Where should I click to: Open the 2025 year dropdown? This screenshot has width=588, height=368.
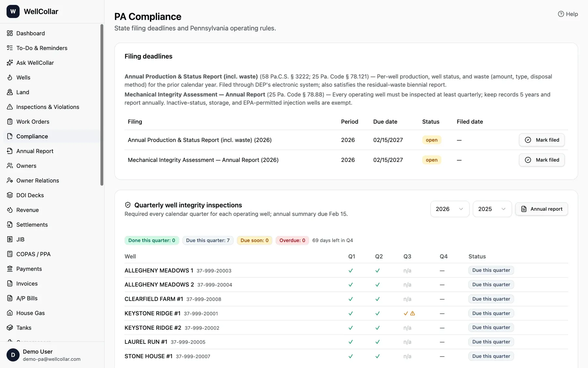[x=492, y=209]
